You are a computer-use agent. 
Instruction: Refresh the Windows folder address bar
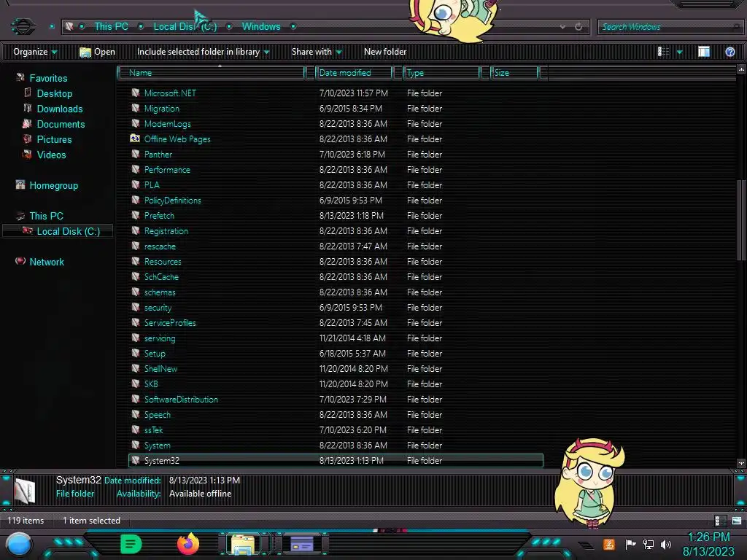coord(578,27)
